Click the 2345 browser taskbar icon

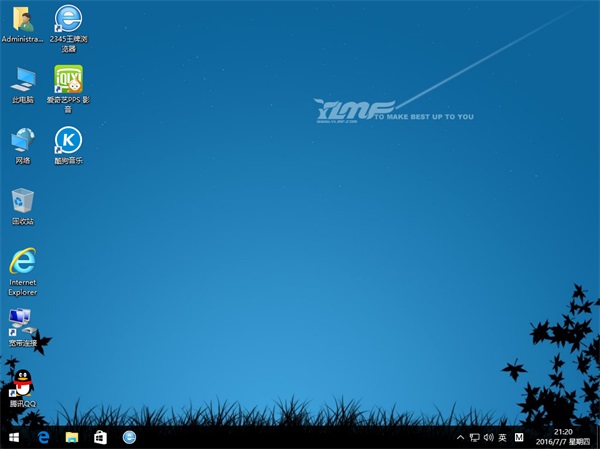pos(129,438)
